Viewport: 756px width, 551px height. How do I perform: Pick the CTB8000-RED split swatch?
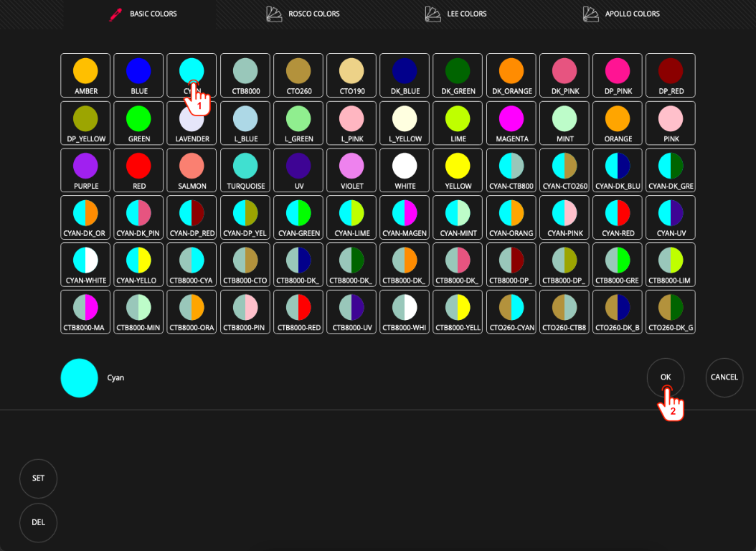coord(298,312)
